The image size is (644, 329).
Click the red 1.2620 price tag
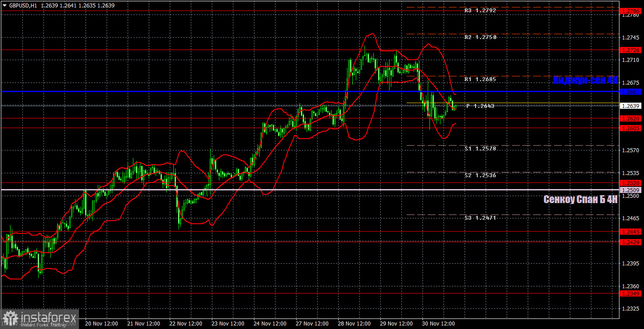click(x=631, y=118)
